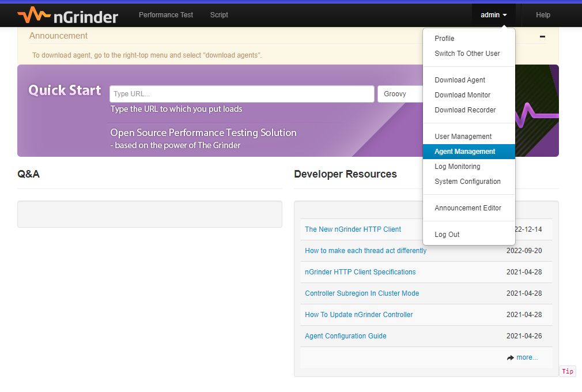Open the Groovy script type dropdown
The image size is (582, 392).
(400, 94)
